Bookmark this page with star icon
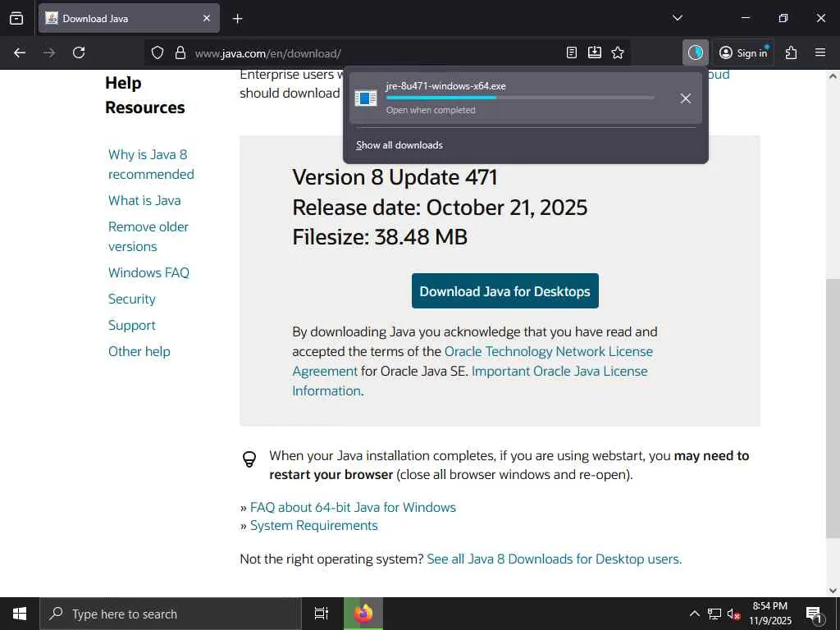Image resolution: width=840 pixels, height=630 pixels. 618,52
